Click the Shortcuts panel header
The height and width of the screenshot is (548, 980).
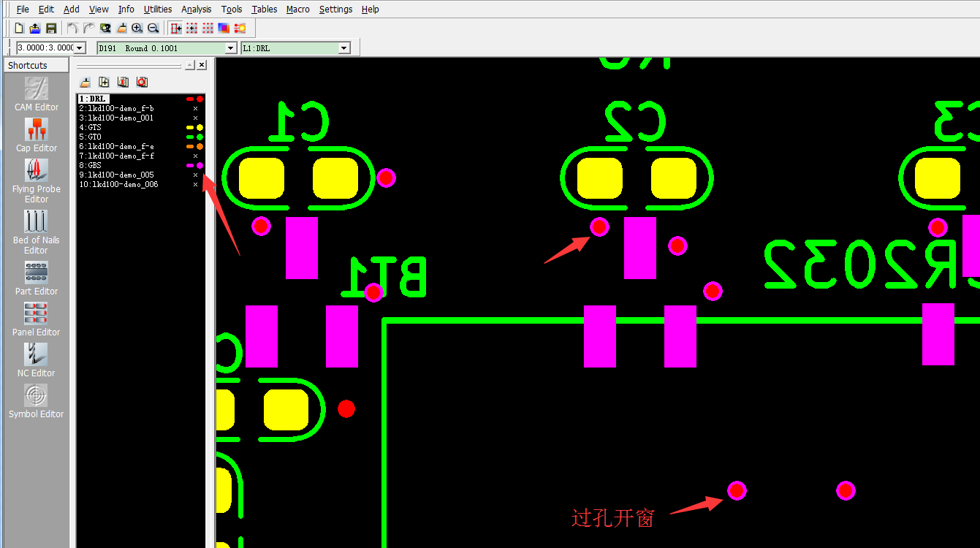click(x=28, y=66)
